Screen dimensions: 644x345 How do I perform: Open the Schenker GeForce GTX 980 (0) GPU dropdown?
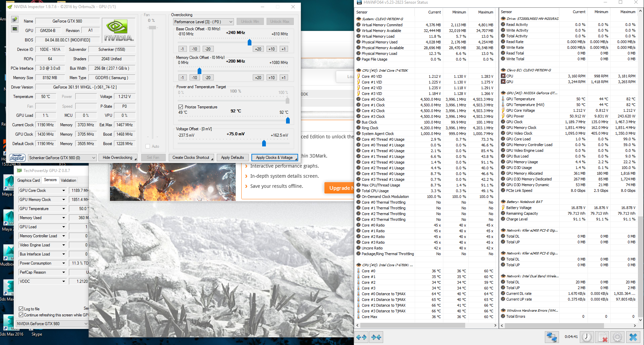62,158
